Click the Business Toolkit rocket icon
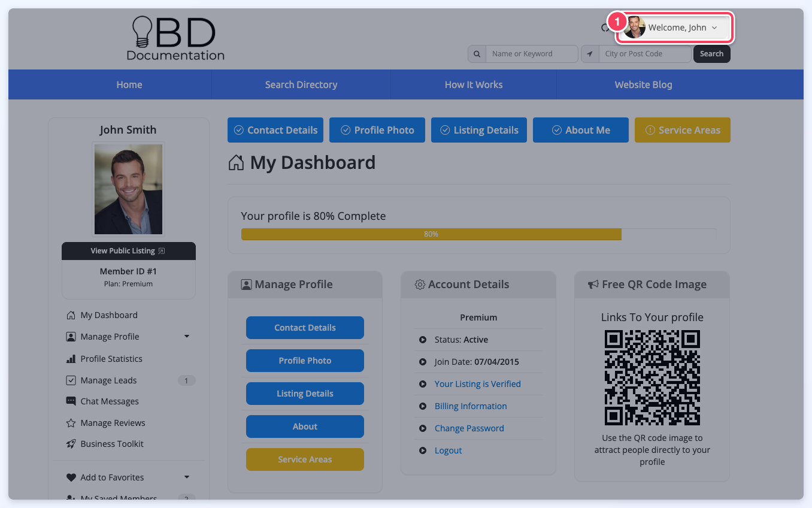The width and height of the screenshot is (812, 508). pyautogui.click(x=71, y=444)
